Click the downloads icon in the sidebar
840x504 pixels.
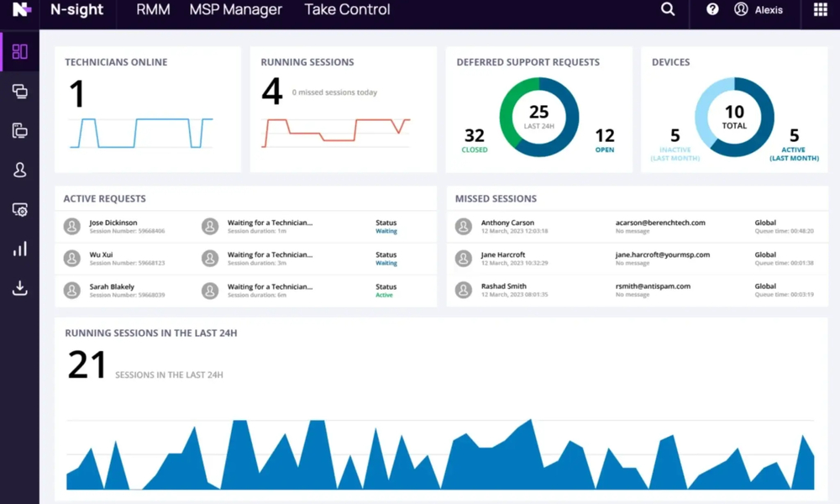[x=20, y=288]
